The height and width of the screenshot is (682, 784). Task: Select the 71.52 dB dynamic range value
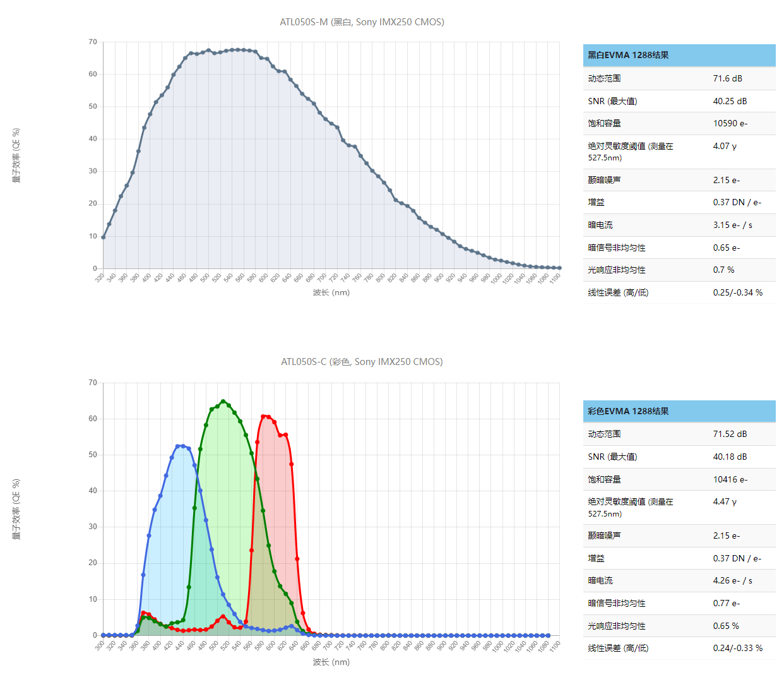tap(730, 434)
